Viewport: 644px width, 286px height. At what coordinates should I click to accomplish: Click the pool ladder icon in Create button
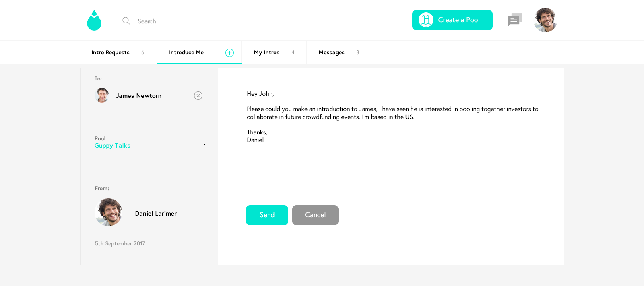coord(426,20)
